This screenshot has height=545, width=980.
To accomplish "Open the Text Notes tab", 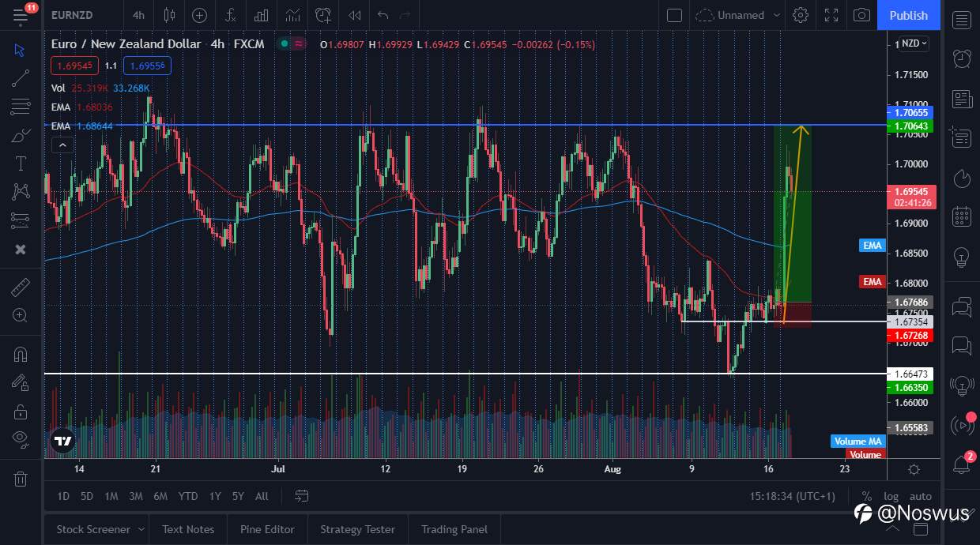I will (x=188, y=529).
